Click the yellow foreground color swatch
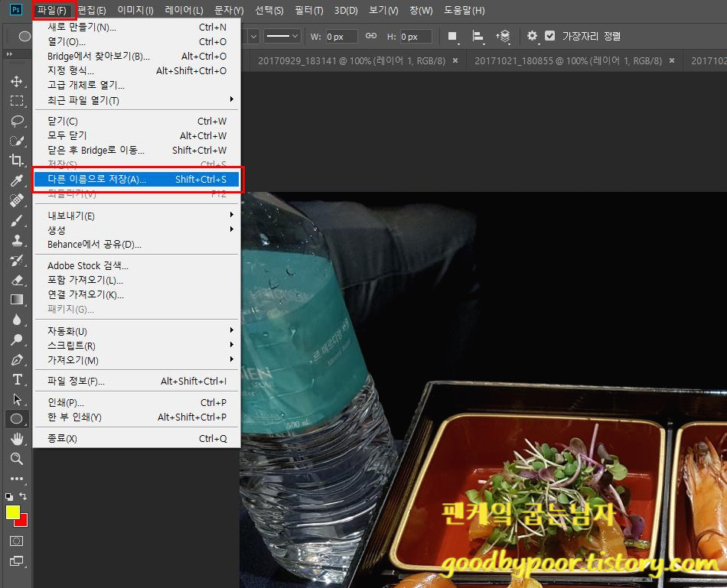This screenshot has height=588, width=727. [11, 511]
